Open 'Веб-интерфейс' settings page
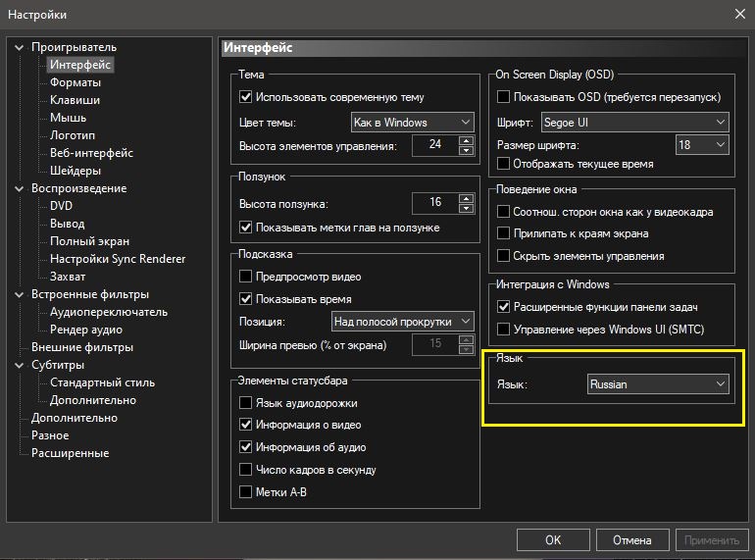This screenshot has width=755, height=560. 91,153
